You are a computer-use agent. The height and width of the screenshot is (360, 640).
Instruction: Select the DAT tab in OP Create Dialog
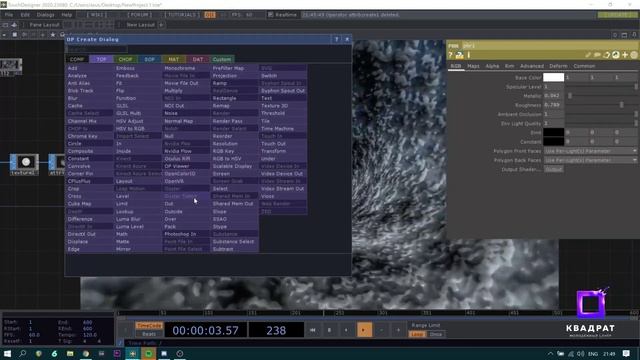198,59
